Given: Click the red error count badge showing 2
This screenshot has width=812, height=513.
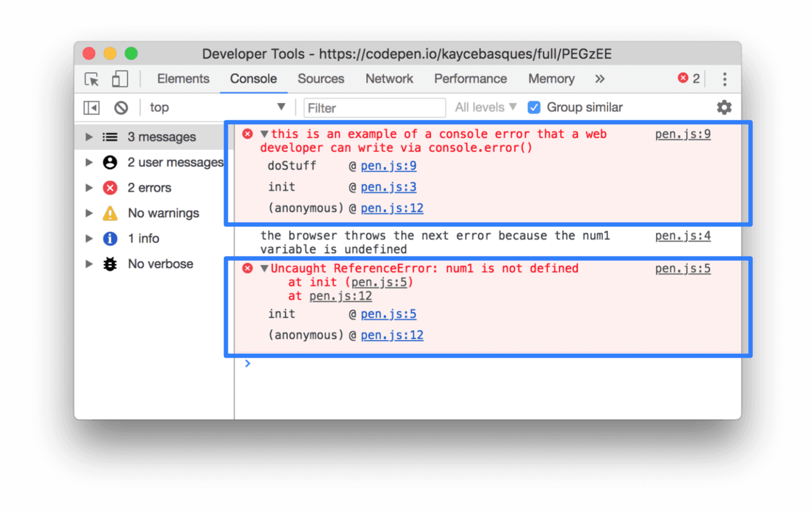Looking at the screenshot, I should point(689,78).
